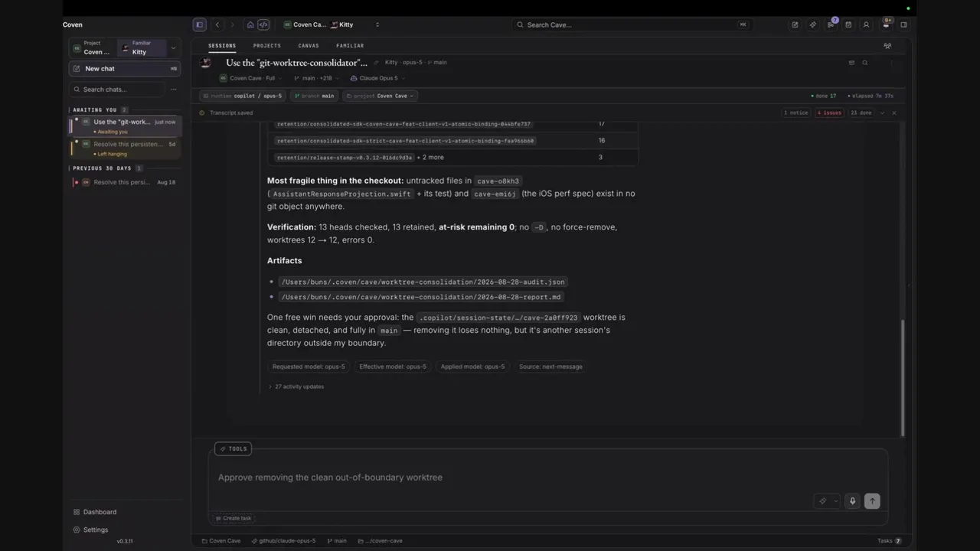The height and width of the screenshot is (551, 980).
Task: Open the composer mode wand dropdown
Action: tap(827, 501)
